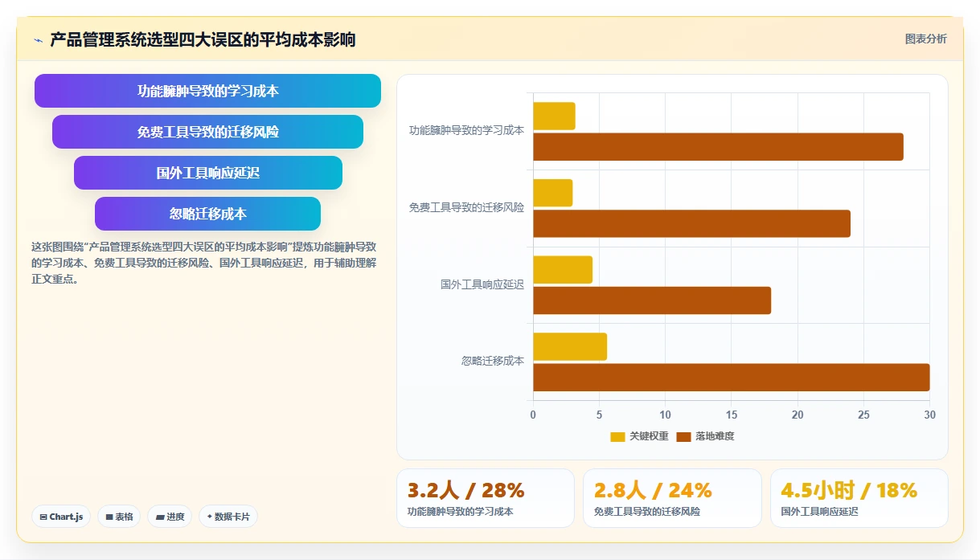Click the brown bar for 免费工具导致的迁移风险
This screenshot has width=980, height=560.
(691, 223)
